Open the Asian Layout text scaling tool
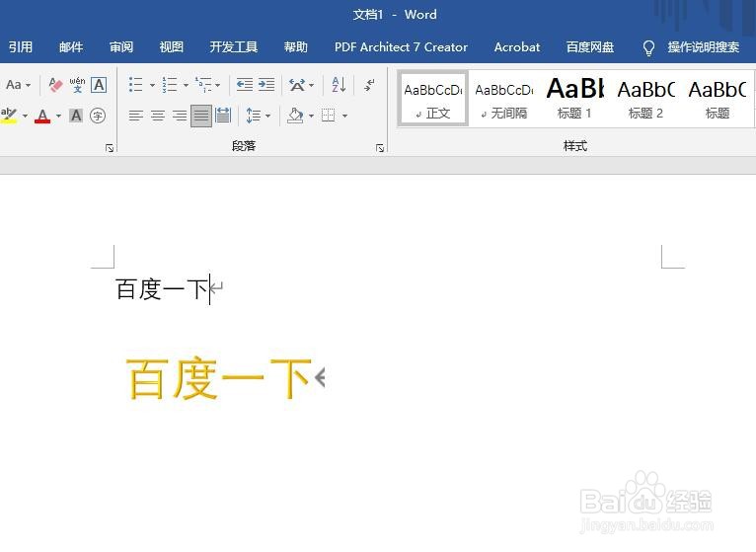This screenshot has height=552, width=756. coord(296,85)
